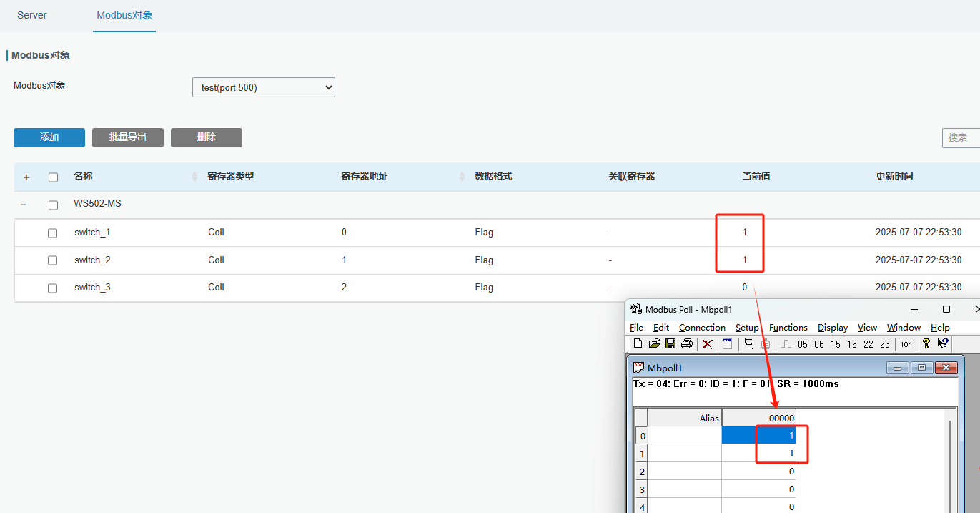Check the switch_1 row checkbox
The image size is (980, 513).
pyautogui.click(x=52, y=233)
